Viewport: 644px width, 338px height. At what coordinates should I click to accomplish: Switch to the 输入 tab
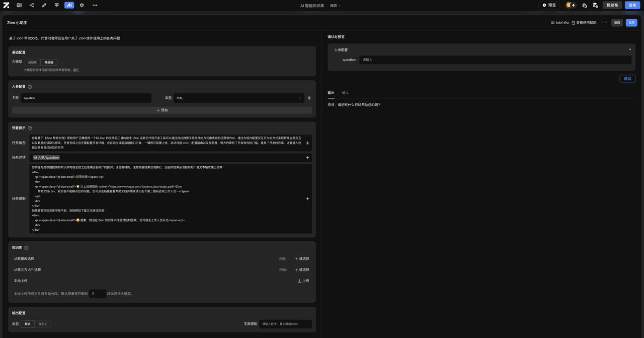[346, 93]
